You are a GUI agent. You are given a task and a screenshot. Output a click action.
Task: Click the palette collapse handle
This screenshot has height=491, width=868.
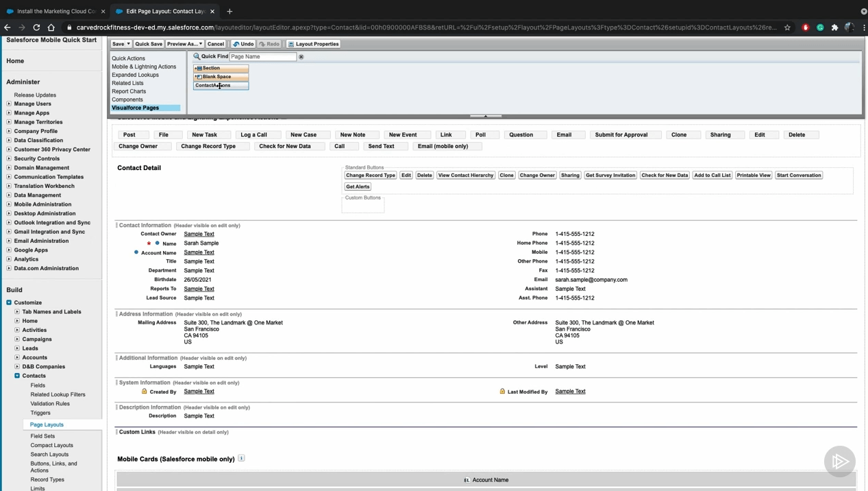(486, 116)
